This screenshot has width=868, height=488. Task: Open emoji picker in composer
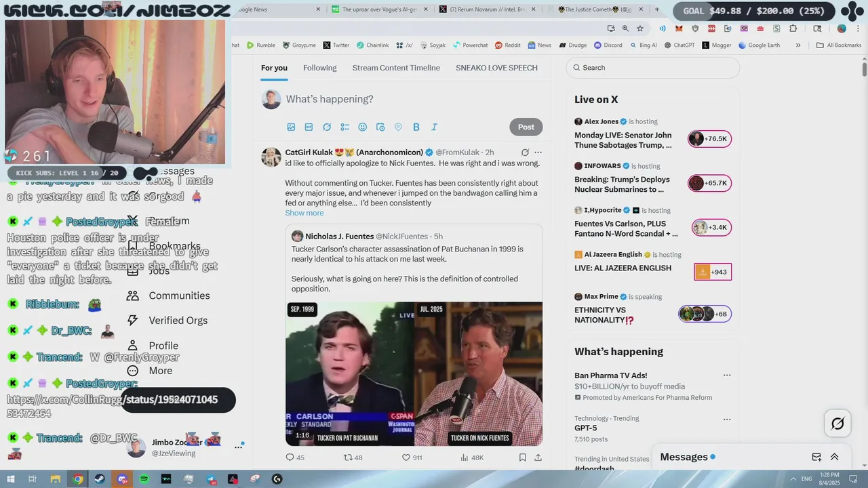coord(362,127)
